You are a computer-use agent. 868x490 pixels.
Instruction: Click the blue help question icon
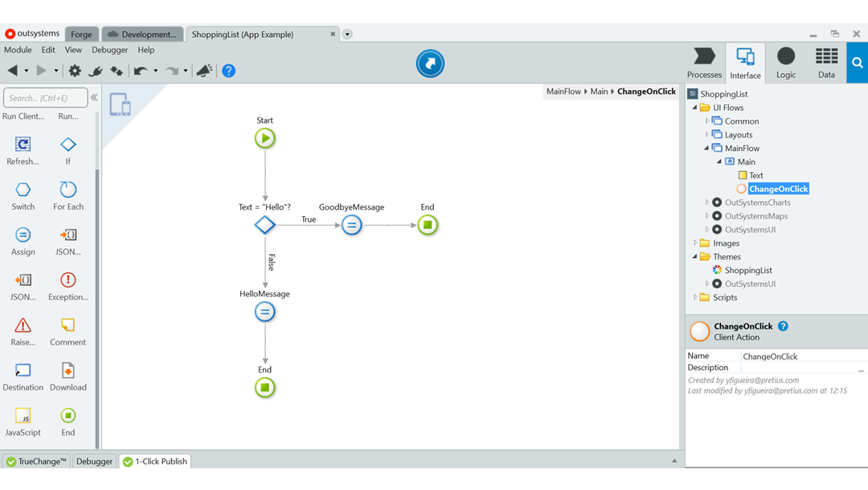228,71
